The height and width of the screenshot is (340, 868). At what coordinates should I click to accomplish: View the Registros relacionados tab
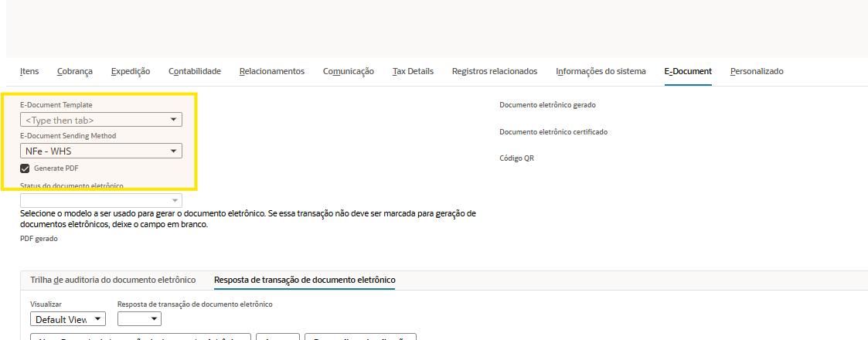click(x=495, y=71)
